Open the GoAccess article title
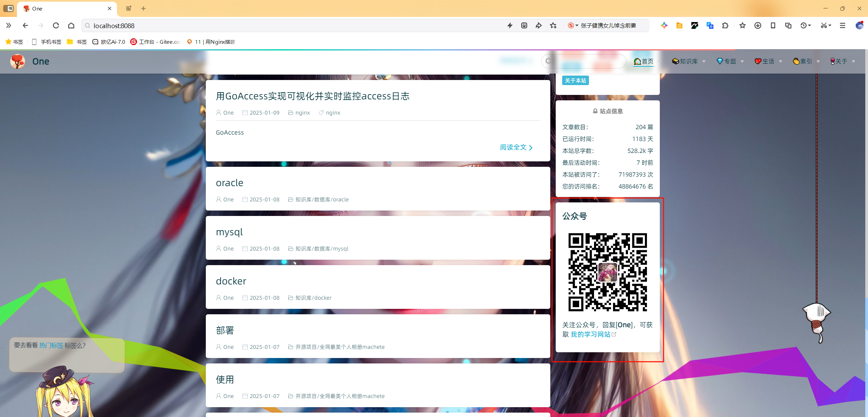Viewport: 868px width, 417px height. (x=313, y=96)
